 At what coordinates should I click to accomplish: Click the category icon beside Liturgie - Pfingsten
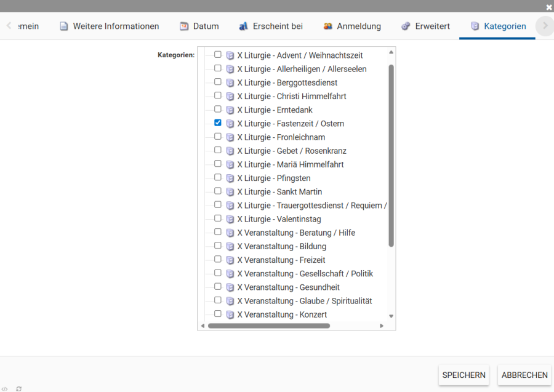[x=230, y=178]
